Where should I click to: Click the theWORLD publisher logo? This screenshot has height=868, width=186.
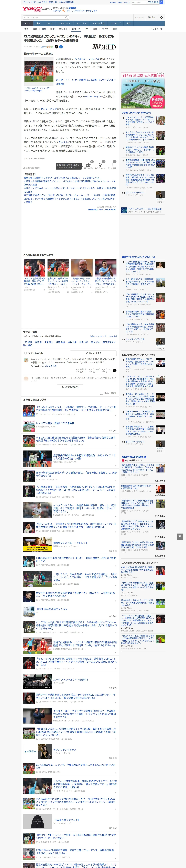pyautogui.click(x=104, y=47)
